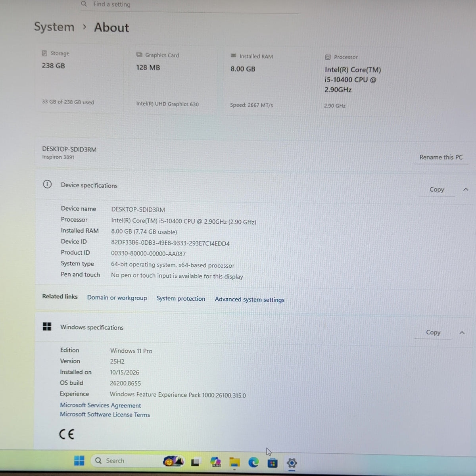Click the Windows Feature Experience Pack text

(x=178, y=395)
